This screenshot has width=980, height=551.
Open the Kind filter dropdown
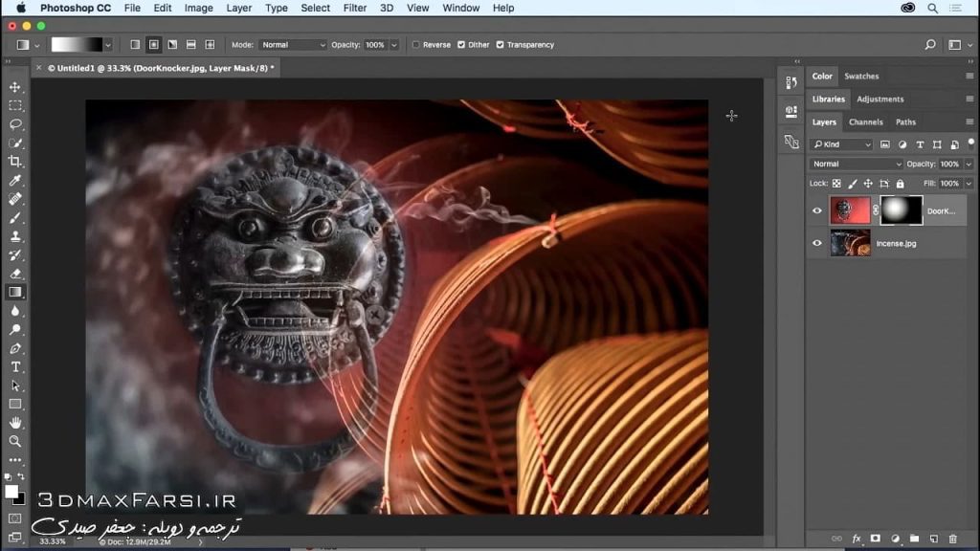840,143
